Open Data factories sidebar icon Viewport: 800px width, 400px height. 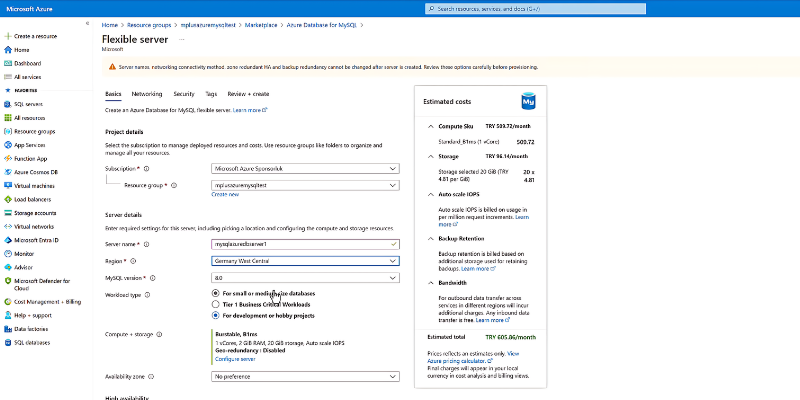click(x=8, y=329)
